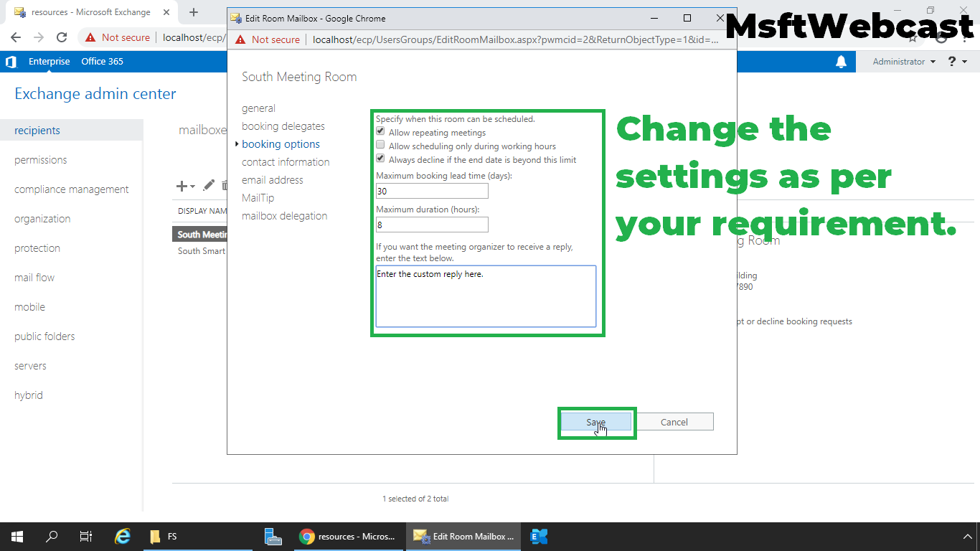The height and width of the screenshot is (551, 980).
Task: Enable scheduling only during working hours
Action: click(380, 146)
